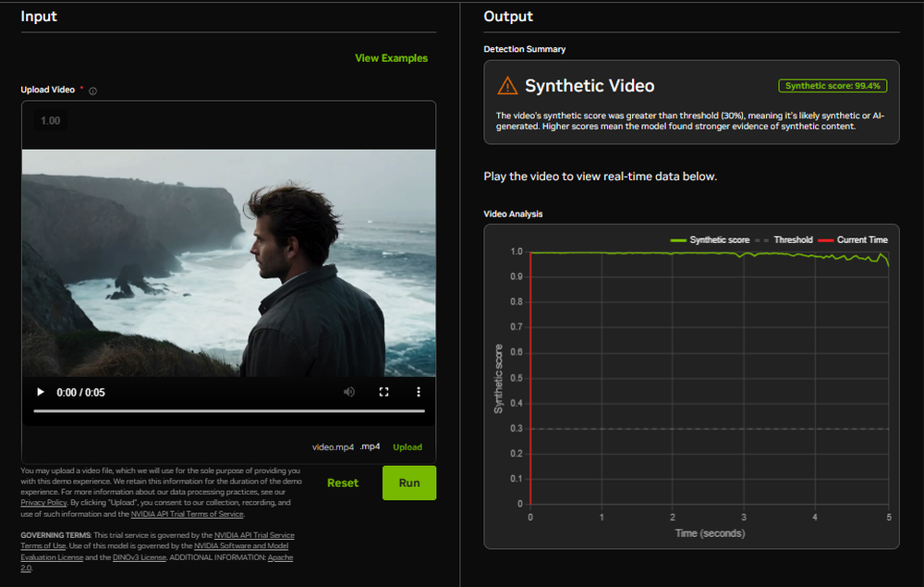924x587 pixels.
Task: Click the red current time marker in chart
Action: point(530,377)
